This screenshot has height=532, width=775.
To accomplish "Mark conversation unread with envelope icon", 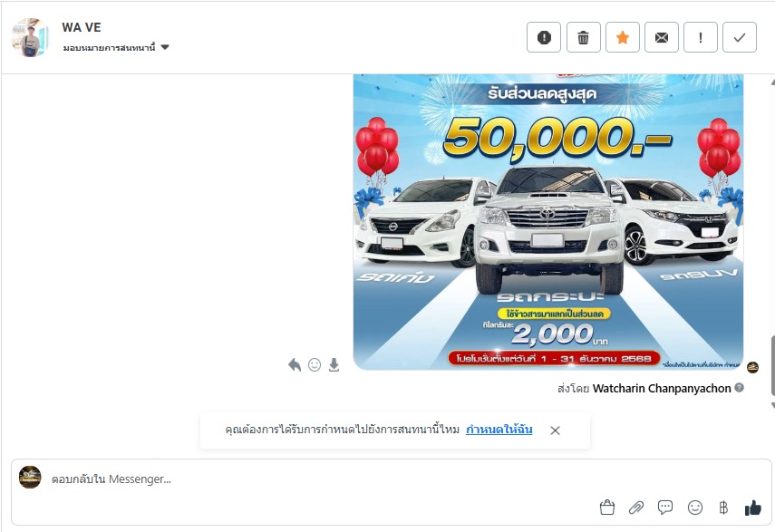I will pos(662,37).
